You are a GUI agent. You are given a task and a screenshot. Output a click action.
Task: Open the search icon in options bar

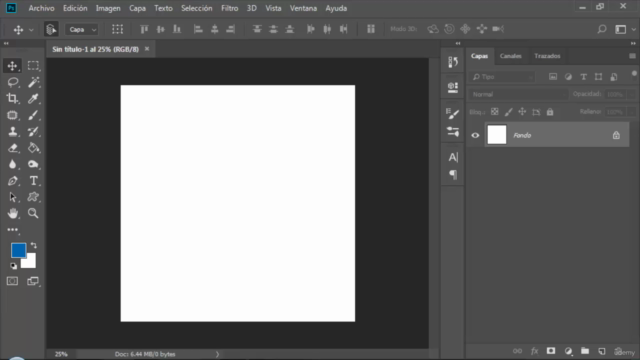602,29
